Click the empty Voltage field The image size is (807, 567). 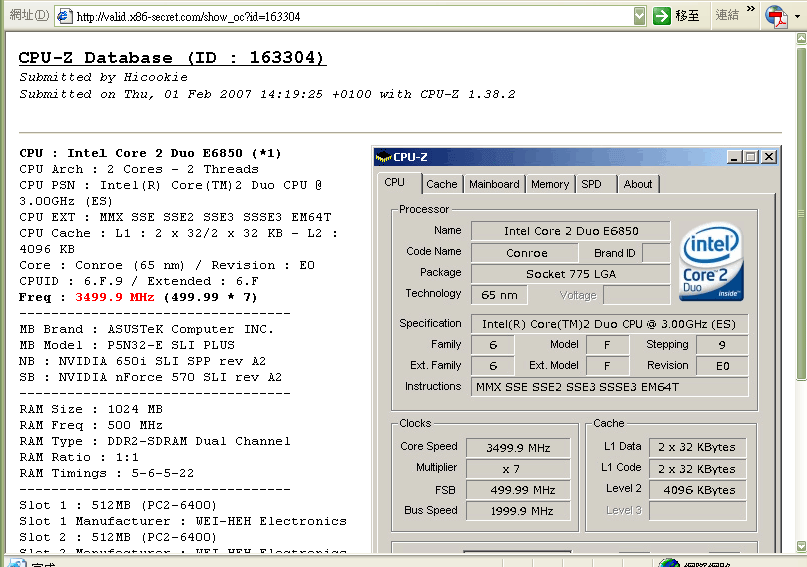(x=637, y=295)
